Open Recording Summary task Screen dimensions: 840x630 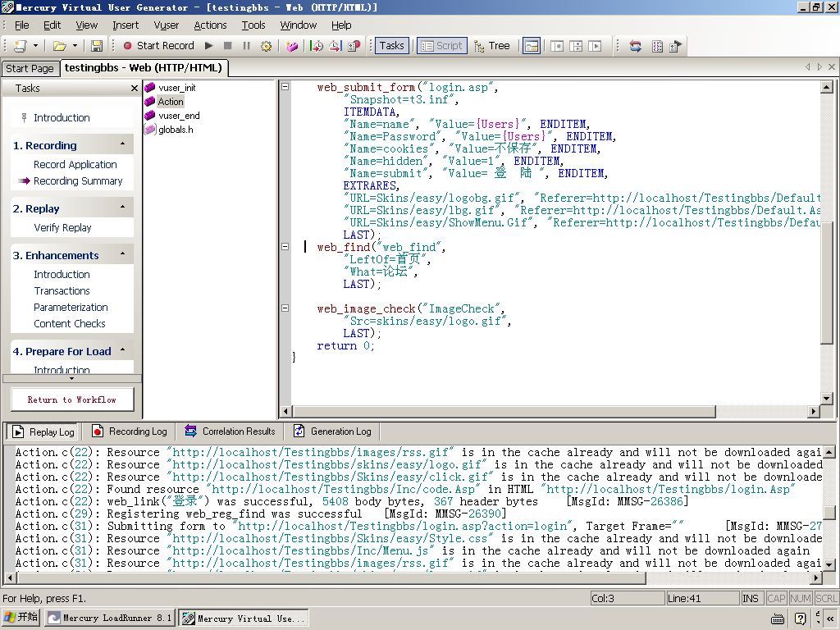coord(78,181)
